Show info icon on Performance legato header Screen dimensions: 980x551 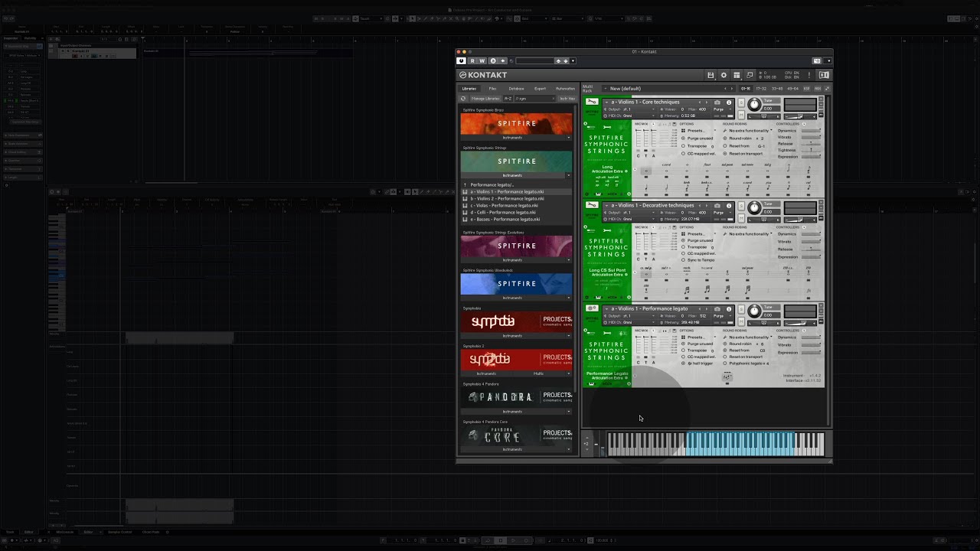tap(729, 309)
